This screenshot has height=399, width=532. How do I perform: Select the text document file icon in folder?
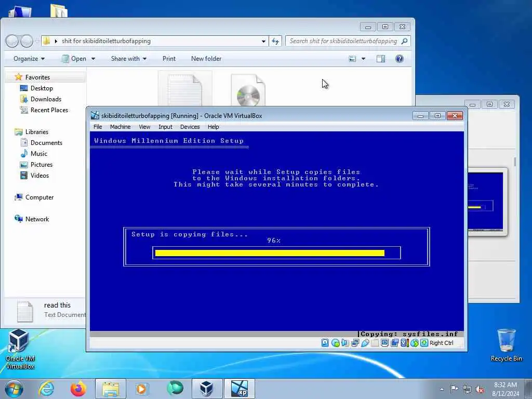pos(185,89)
